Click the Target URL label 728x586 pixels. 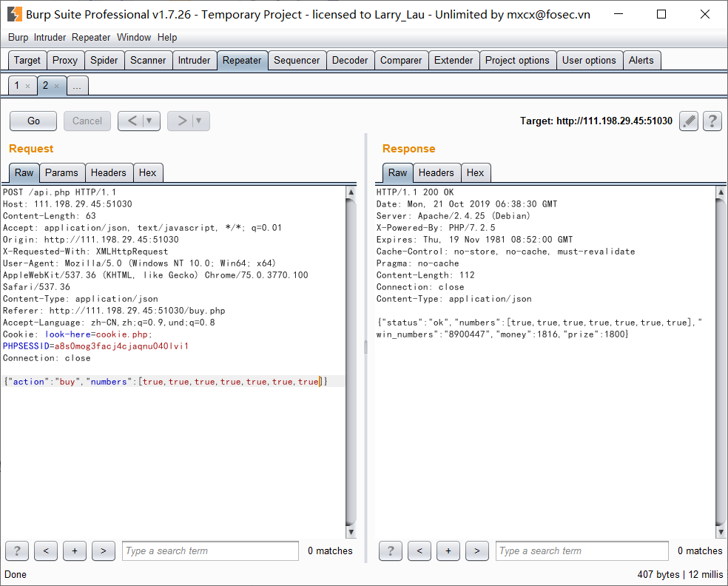tap(596, 121)
